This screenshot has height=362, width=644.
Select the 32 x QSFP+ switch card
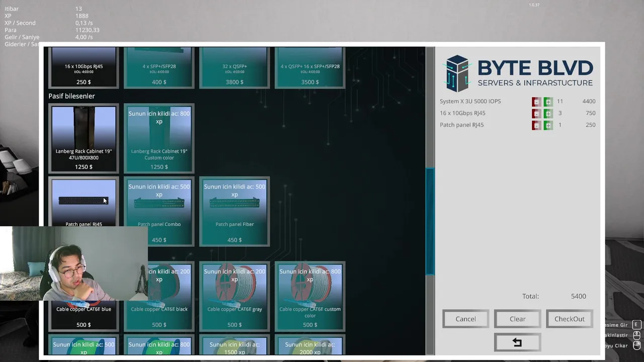(234, 68)
